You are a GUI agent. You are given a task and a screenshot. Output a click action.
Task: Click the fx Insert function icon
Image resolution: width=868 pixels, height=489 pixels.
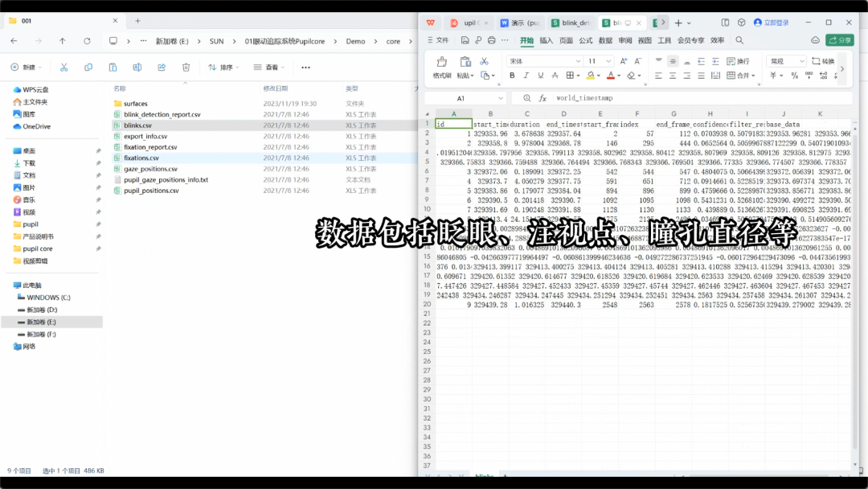click(542, 98)
